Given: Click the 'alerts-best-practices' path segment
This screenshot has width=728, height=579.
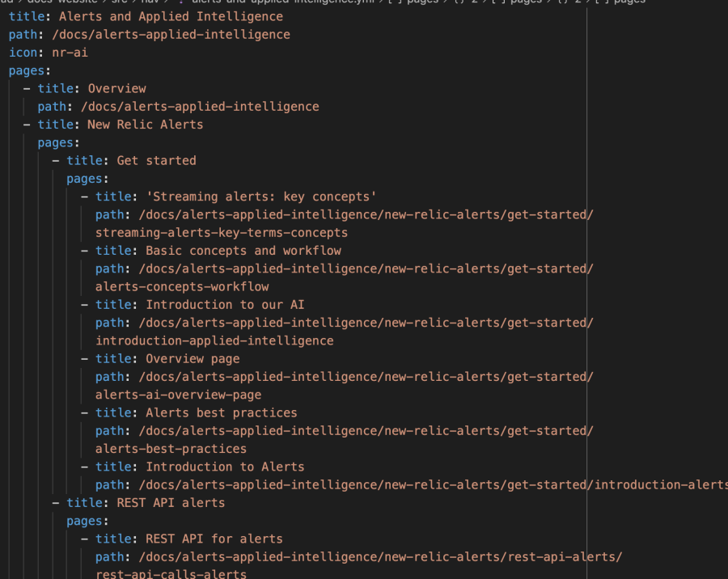Looking at the screenshot, I should (x=171, y=449).
